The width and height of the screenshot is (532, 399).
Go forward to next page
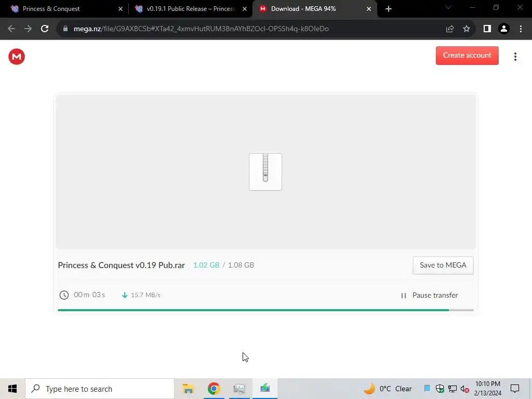click(x=28, y=29)
